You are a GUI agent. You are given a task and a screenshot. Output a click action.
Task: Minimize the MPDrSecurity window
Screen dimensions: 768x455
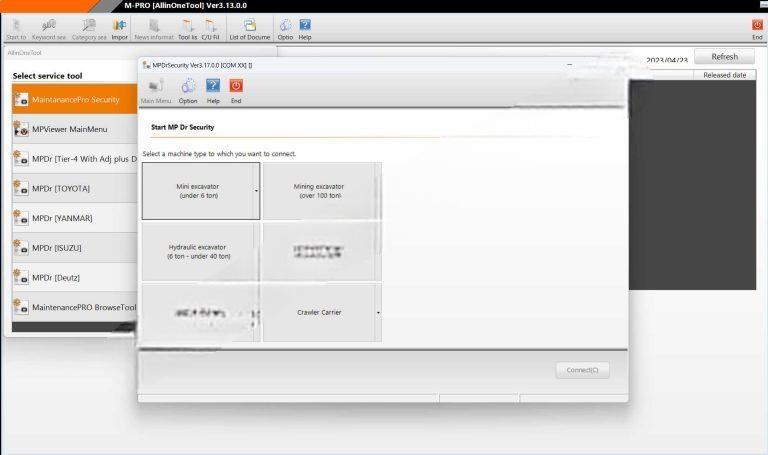point(569,65)
